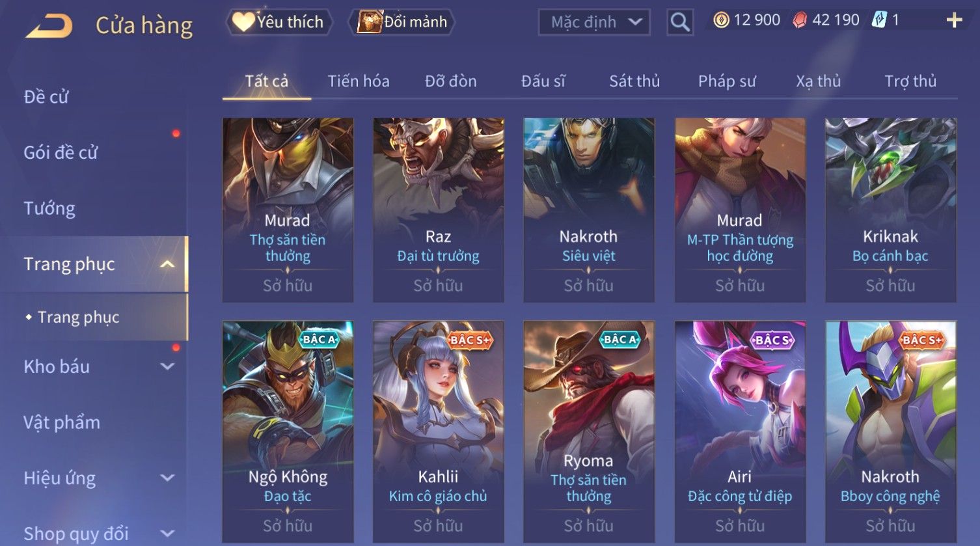Click the blue voucher ticket icon
The height and width of the screenshot is (546, 980).
pyautogui.click(x=879, y=20)
